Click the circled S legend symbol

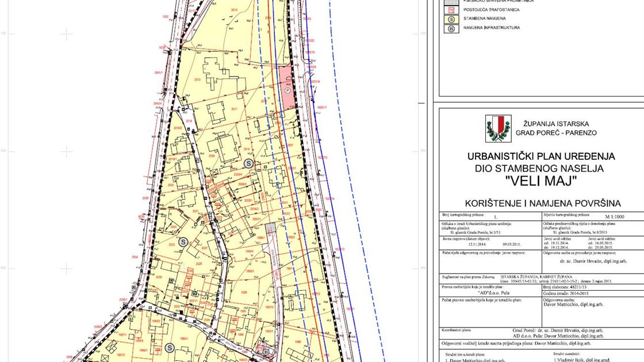coord(453,18)
